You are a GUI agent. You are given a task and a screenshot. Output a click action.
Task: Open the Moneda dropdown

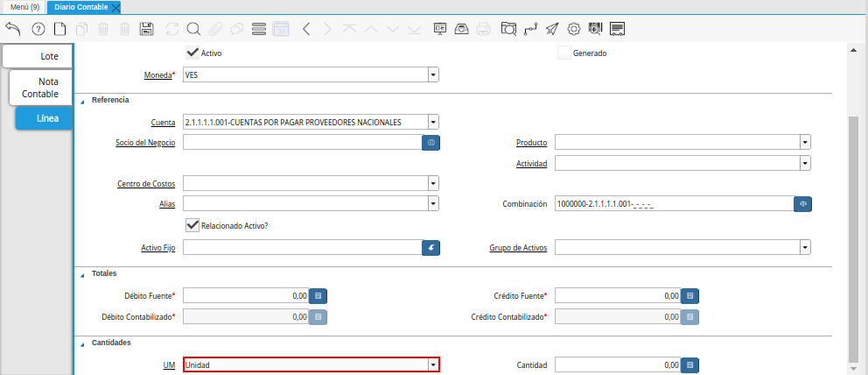[433, 74]
